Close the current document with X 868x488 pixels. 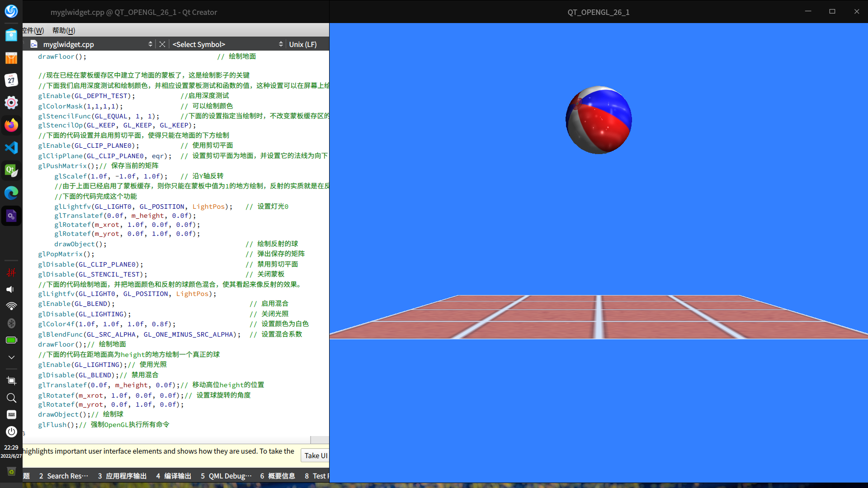pyautogui.click(x=162, y=44)
